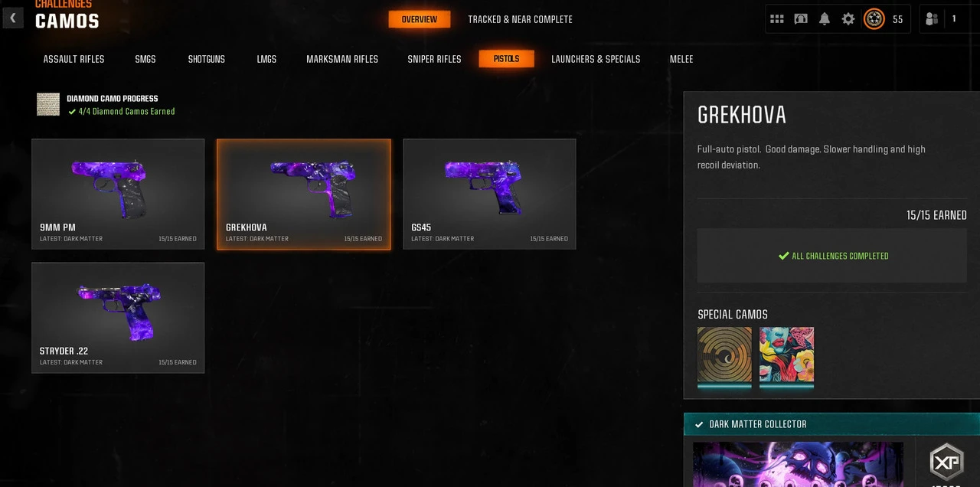The image size is (980, 487).
Task: Open the grid menu icon
Action: tap(777, 19)
